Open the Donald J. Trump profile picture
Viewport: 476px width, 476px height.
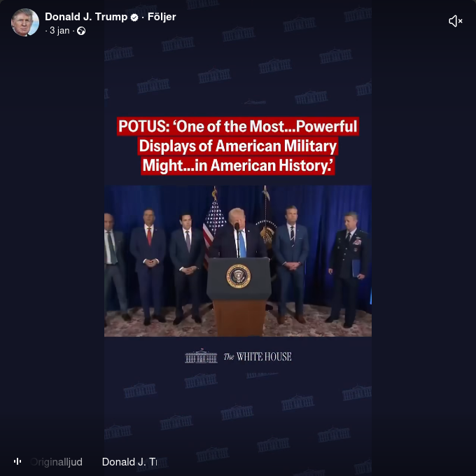point(25,22)
